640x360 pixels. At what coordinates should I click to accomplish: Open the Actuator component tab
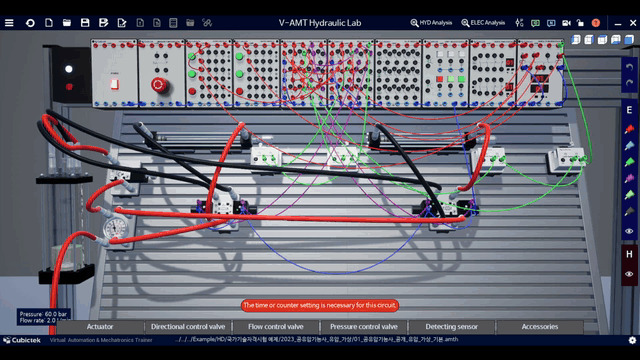click(100, 327)
